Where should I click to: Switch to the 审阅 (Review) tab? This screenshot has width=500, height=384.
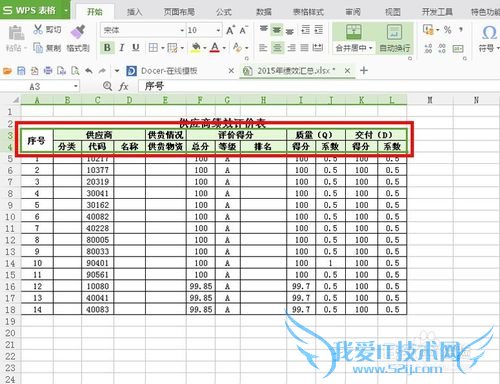click(x=353, y=12)
